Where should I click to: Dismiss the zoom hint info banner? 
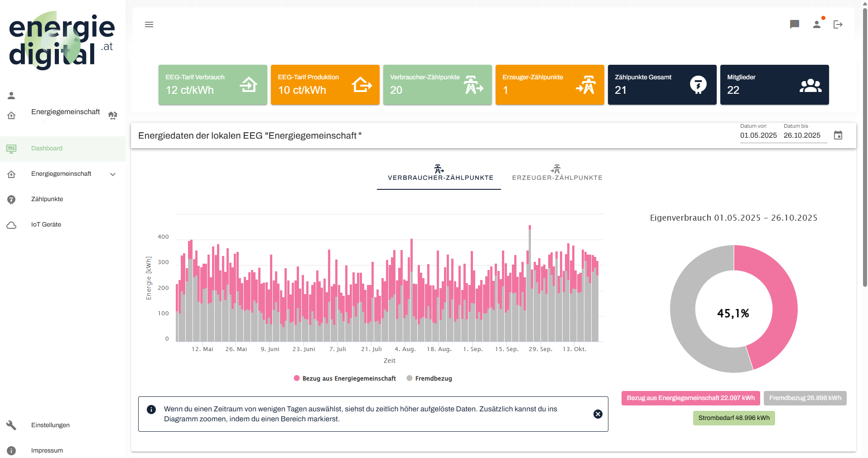598,414
